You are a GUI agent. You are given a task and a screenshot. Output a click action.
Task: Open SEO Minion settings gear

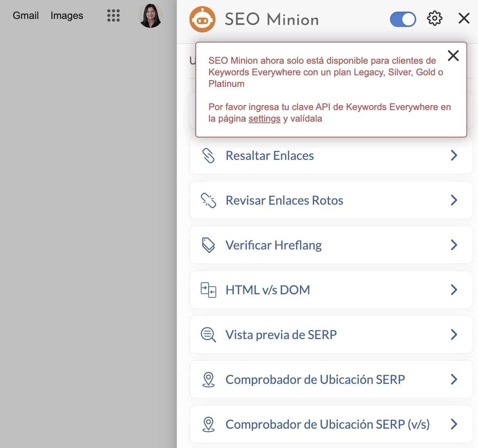click(434, 18)
